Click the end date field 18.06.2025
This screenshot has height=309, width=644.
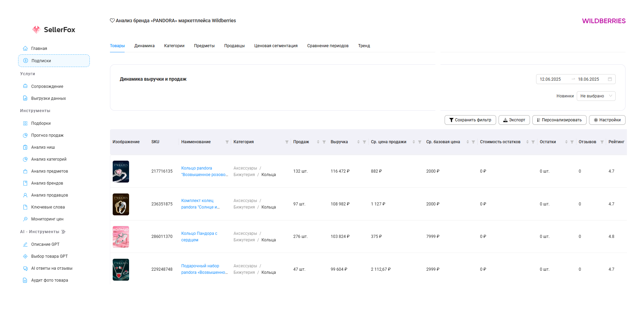(x=589, y=79)
